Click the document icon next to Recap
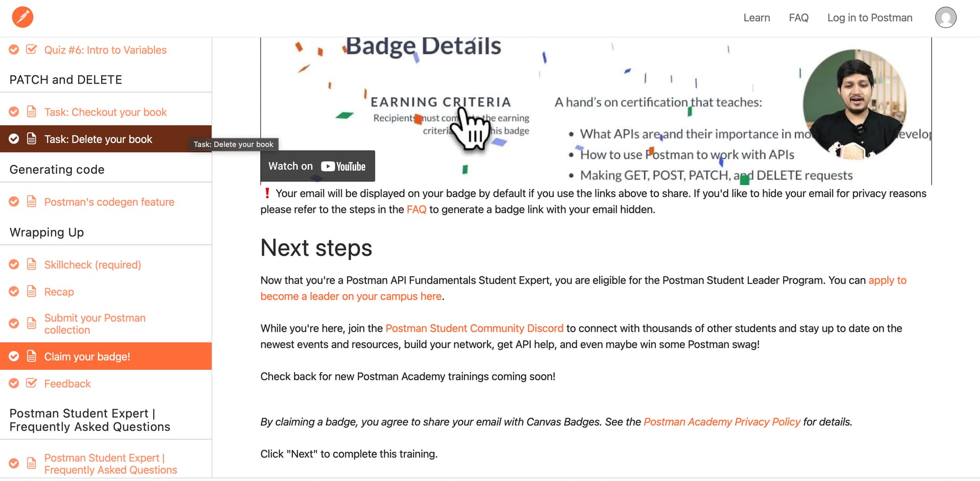This screenshot has width=980, height=481. (31, 292)
